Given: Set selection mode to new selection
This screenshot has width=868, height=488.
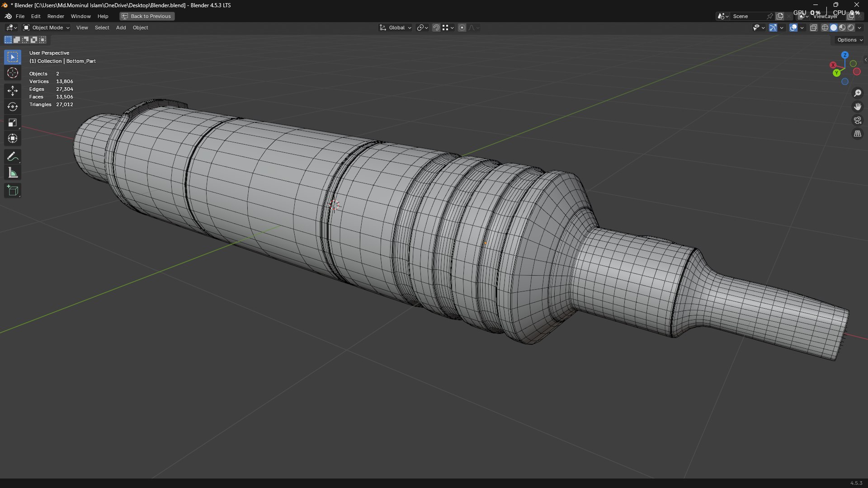Looking at the screenshot, I should pyautogui.click(x=8, y=40).
